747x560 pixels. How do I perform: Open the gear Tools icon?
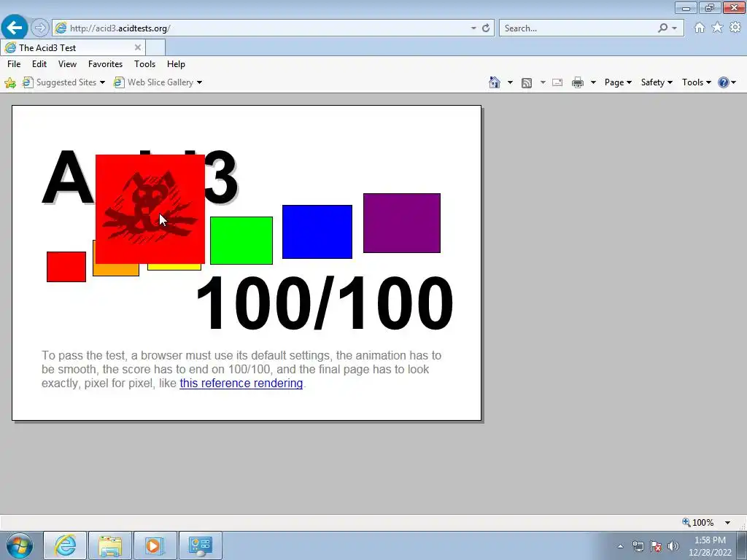point(735,28)
